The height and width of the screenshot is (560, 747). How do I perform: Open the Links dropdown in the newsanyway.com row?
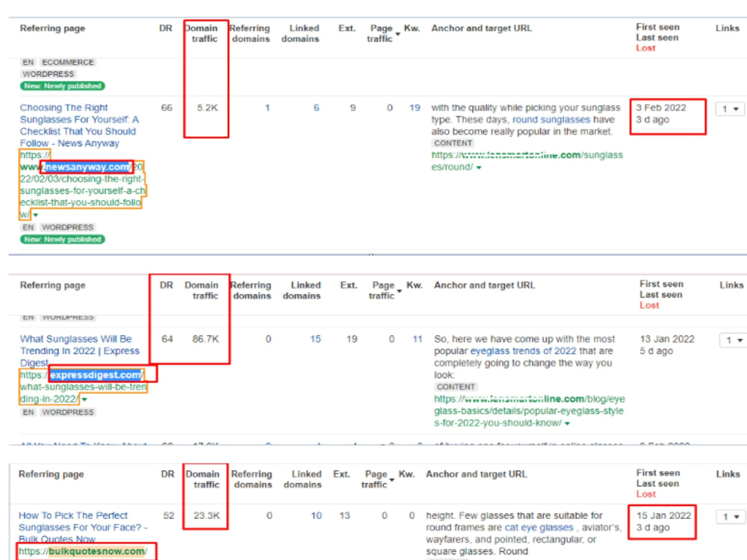(730, 109)
